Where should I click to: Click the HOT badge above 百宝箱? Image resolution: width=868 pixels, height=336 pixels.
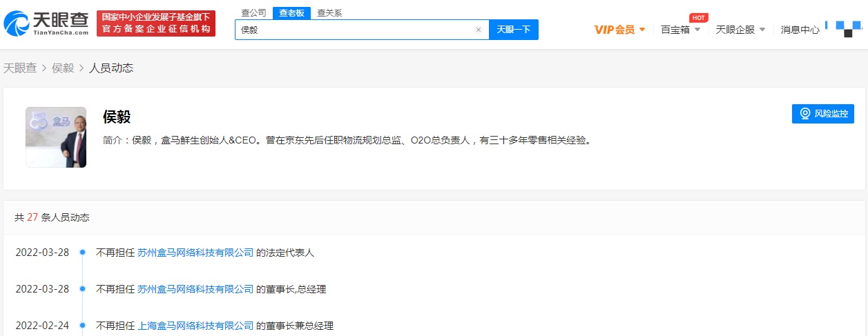(698, 18)
